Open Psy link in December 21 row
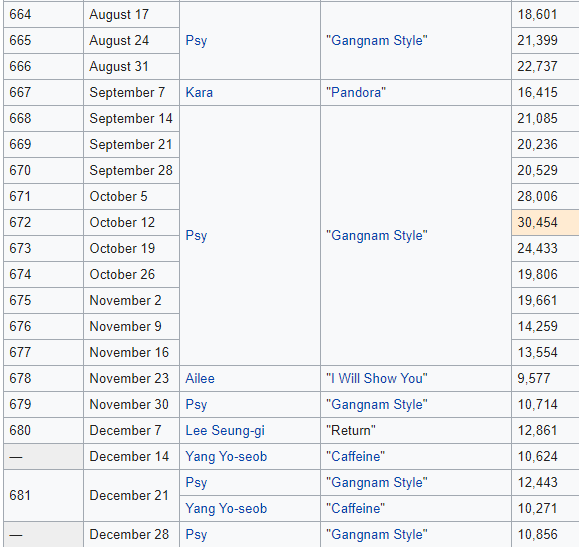The image size is (579, 547). (x=196, y=482)
